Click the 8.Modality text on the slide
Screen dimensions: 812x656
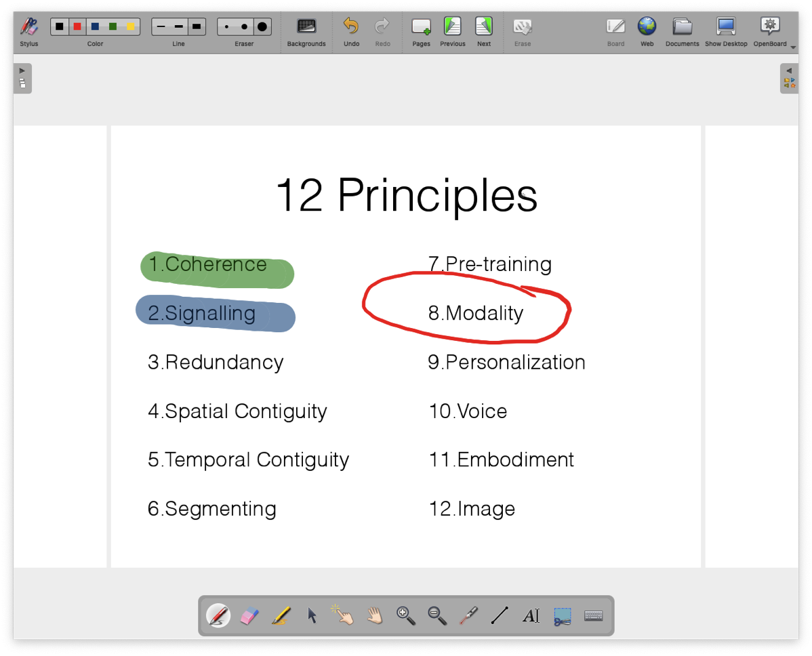coord(476,313)
